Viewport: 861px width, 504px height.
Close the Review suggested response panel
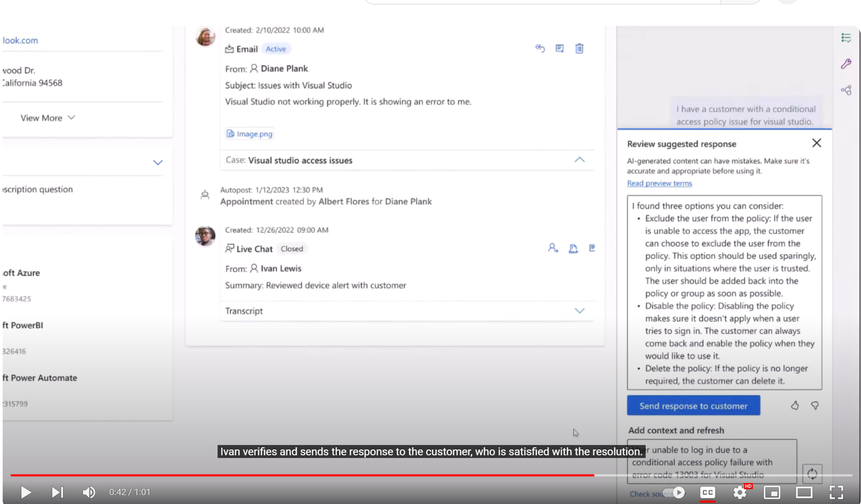pos(816,143)
